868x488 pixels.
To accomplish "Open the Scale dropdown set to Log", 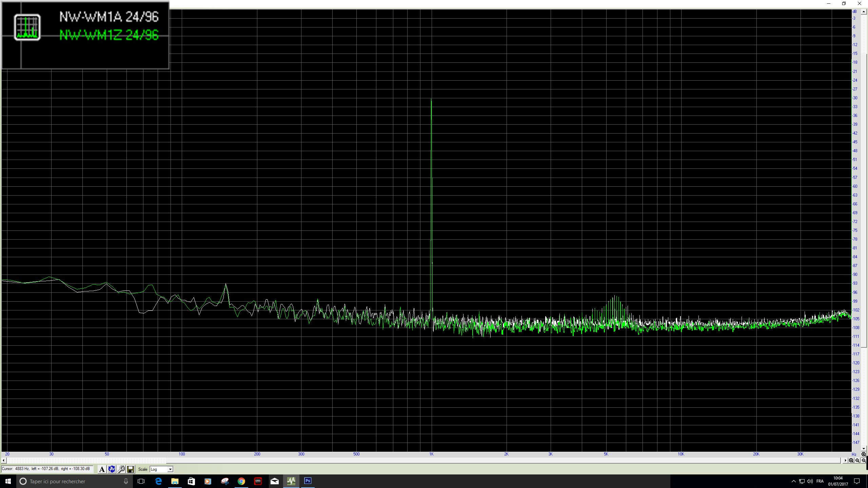I will (162, 469).
